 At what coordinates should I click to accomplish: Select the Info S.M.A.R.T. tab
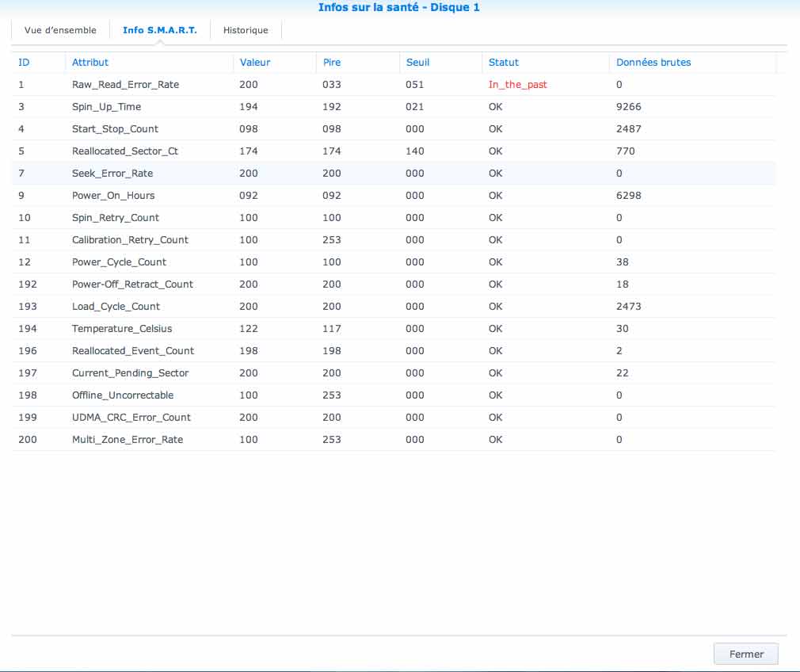[159, 30]
